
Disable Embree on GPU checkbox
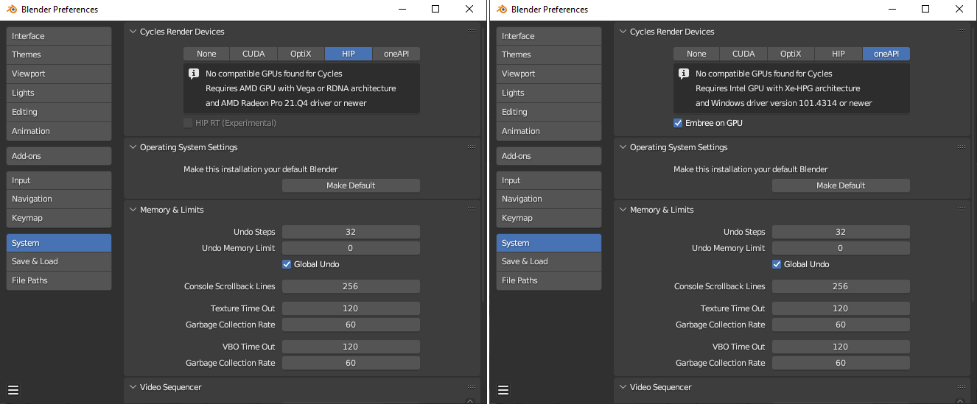pyautogui.click(x=678, y=123)
